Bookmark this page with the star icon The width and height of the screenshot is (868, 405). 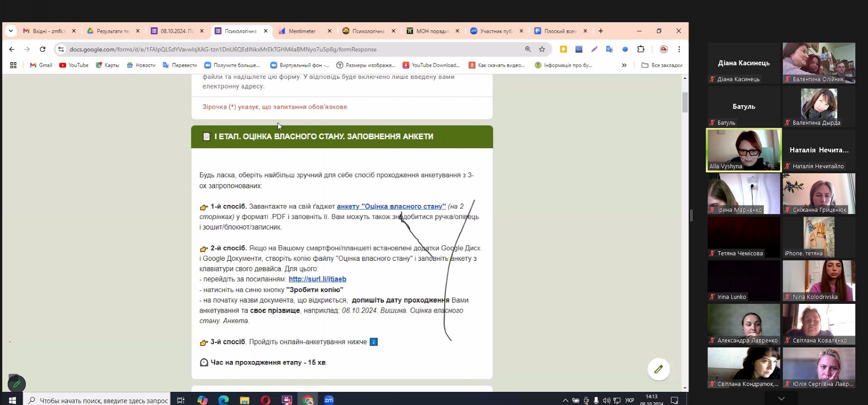point(542,49)
